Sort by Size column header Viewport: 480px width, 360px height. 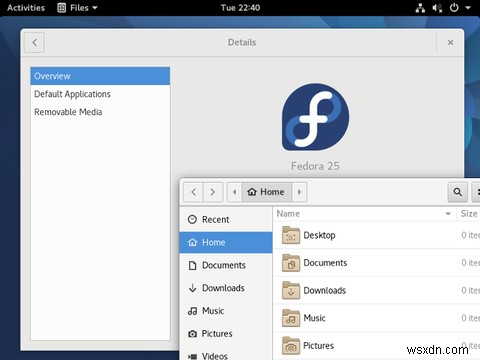(469, 214)
